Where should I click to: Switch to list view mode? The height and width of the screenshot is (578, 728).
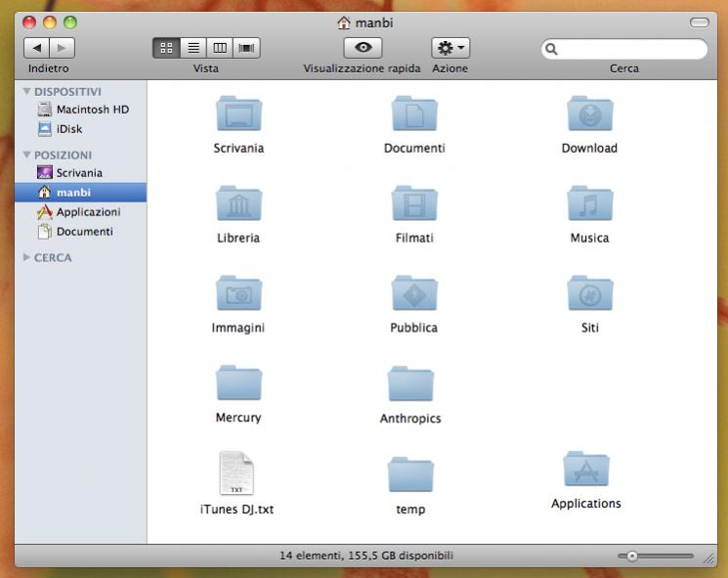193,48
